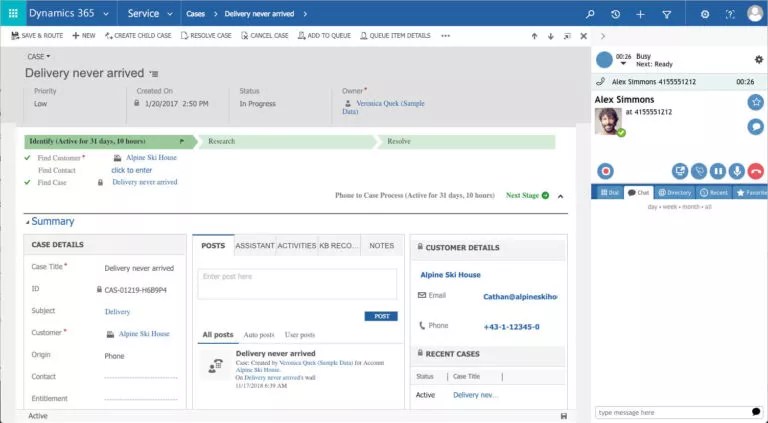Click the save disk icon in status bar
Screen dimensions: 768x423
click(564, 416)
